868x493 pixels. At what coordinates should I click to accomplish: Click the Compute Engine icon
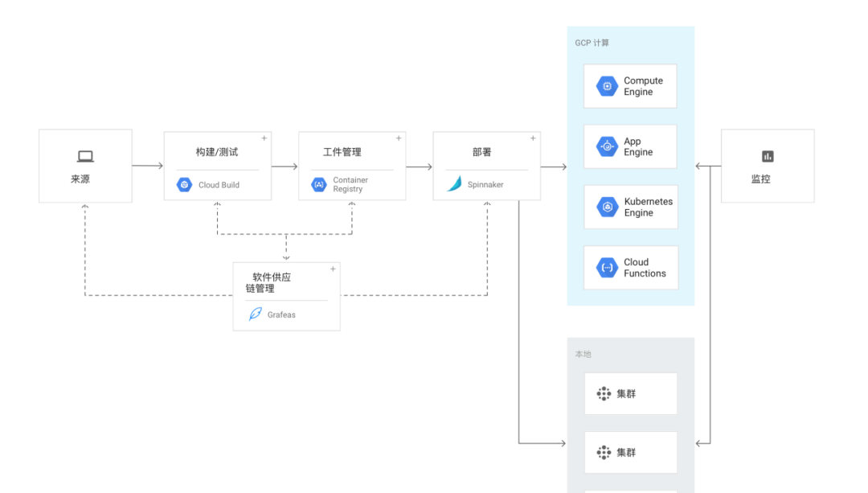[607, 86]
